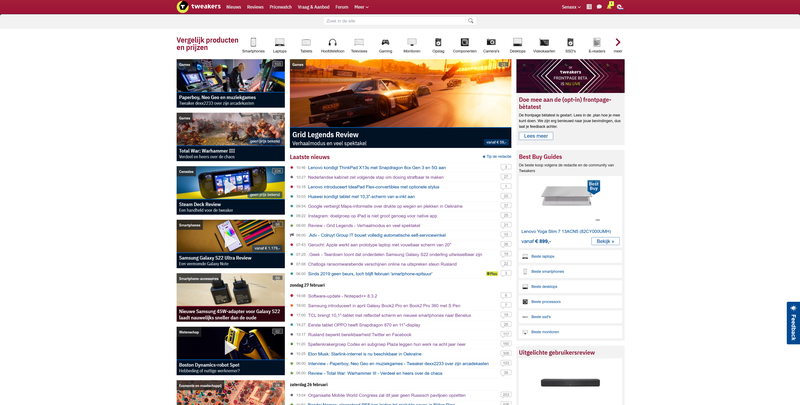Open the frontpage beta banner image
Image resolution: width=800 pixels, height=405 pixels.
[570, 76]
